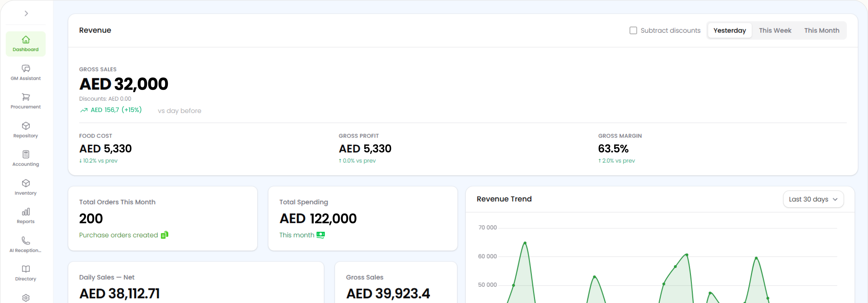
Task: Expand the sidebar with the chevron arrow
Action: pos(26,13)
